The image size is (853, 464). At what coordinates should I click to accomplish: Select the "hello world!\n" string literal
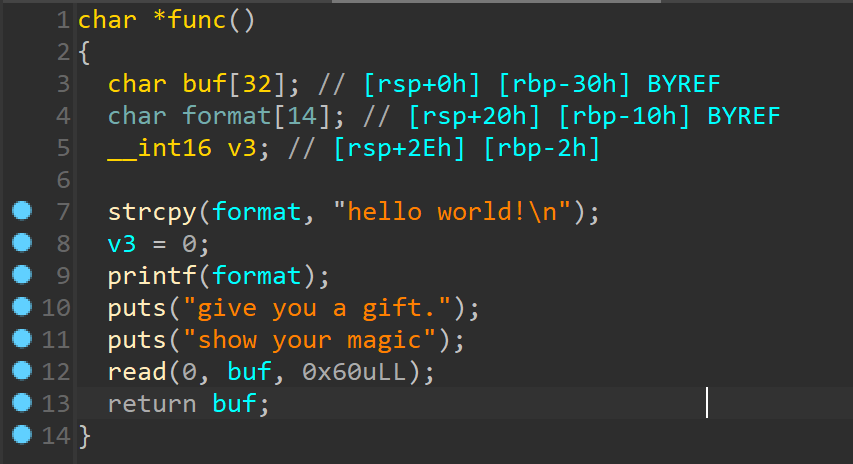tap(452, 212)
